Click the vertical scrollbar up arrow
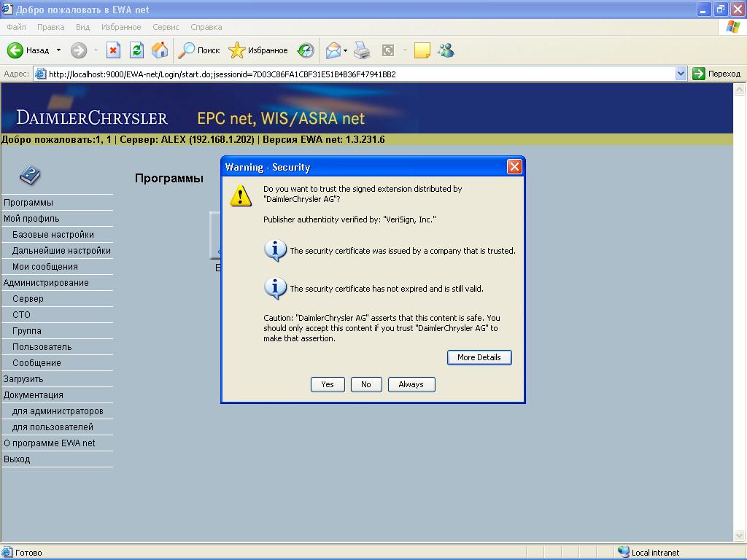 point(739,89)
